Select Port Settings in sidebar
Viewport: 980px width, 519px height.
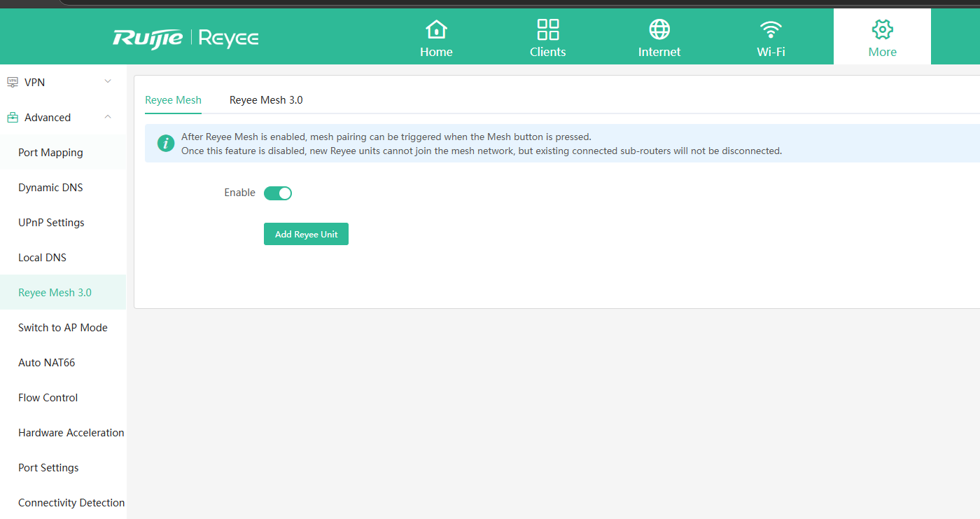(63, 468)
